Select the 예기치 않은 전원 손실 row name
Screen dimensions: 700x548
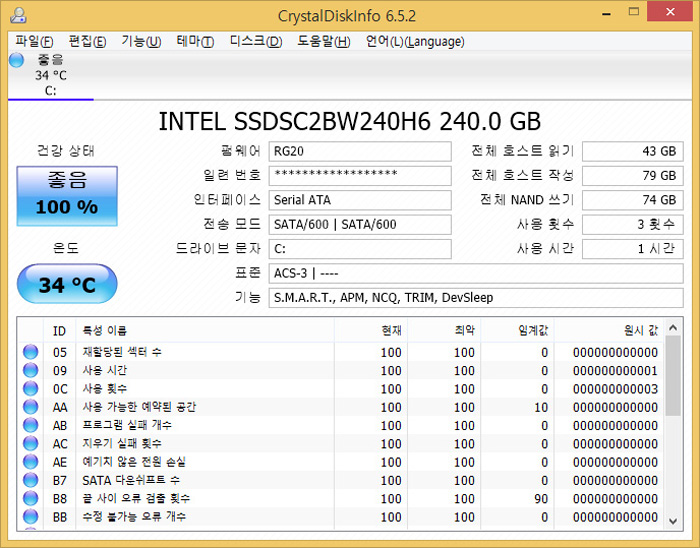(x=134, y=462)
